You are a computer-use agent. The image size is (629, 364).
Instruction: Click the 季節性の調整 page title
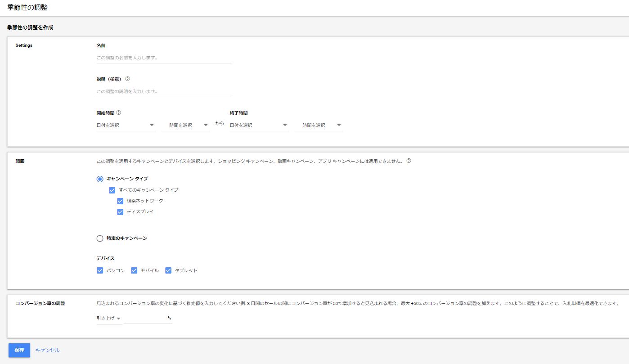27,8
